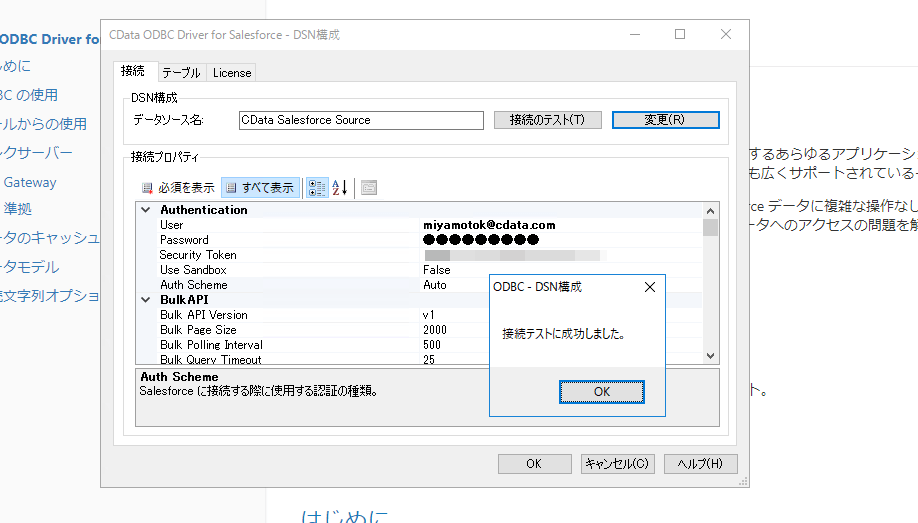Click the alphabetical A-Z sort icon
This screenshot has width=918, height=523.
pyautogui.click(x=340, y=188)
